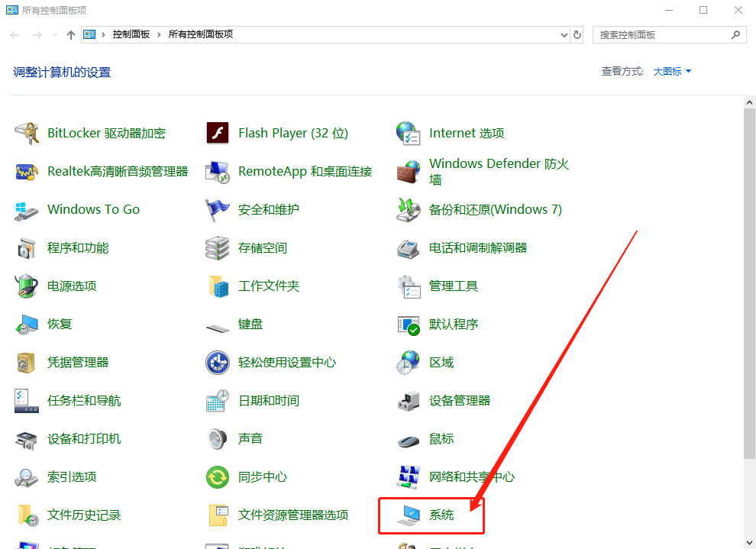756x549 pixels.
Task: Go back with the back arrow
Action: point(15,34)
